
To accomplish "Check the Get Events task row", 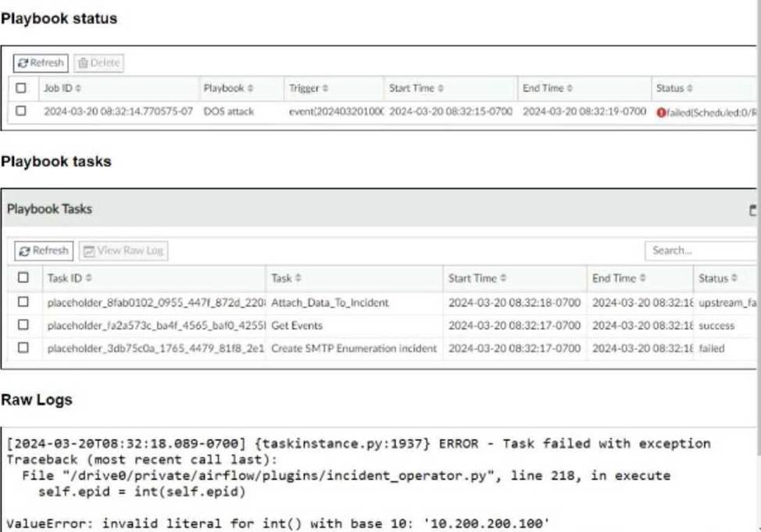I will pos(23,325).
